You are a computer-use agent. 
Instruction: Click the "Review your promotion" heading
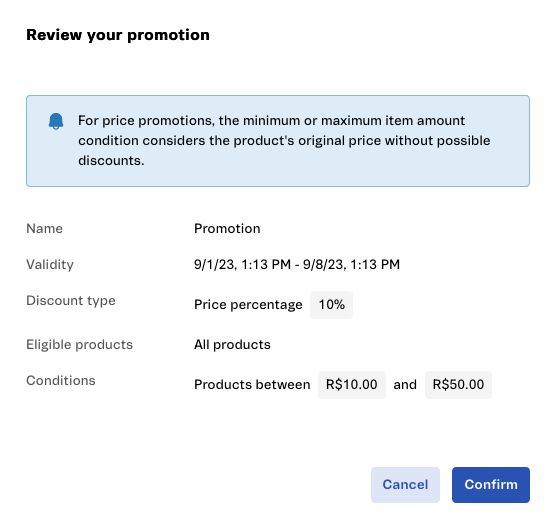coord(118,35)
